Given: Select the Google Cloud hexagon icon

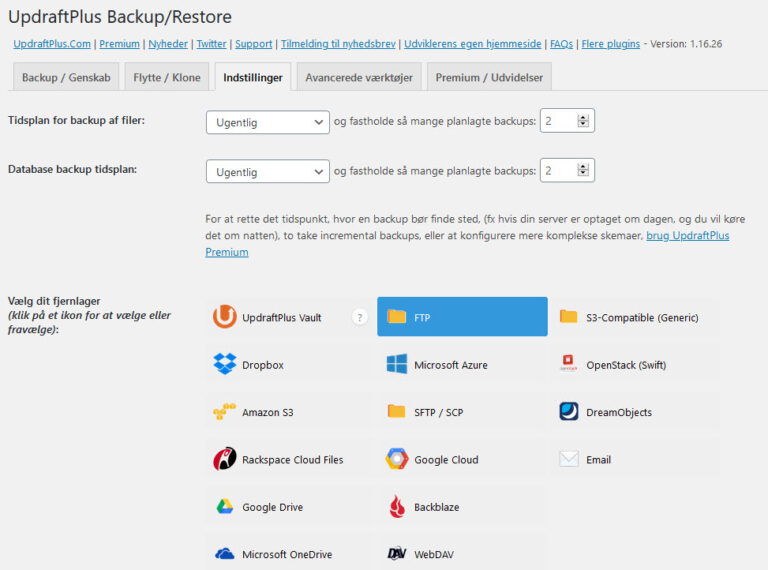Looking at the screenshot, I should coord(397,459).
